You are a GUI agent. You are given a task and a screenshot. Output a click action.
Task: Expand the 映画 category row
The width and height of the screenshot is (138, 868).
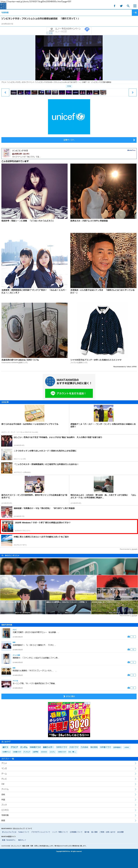[x=69, y=800]
